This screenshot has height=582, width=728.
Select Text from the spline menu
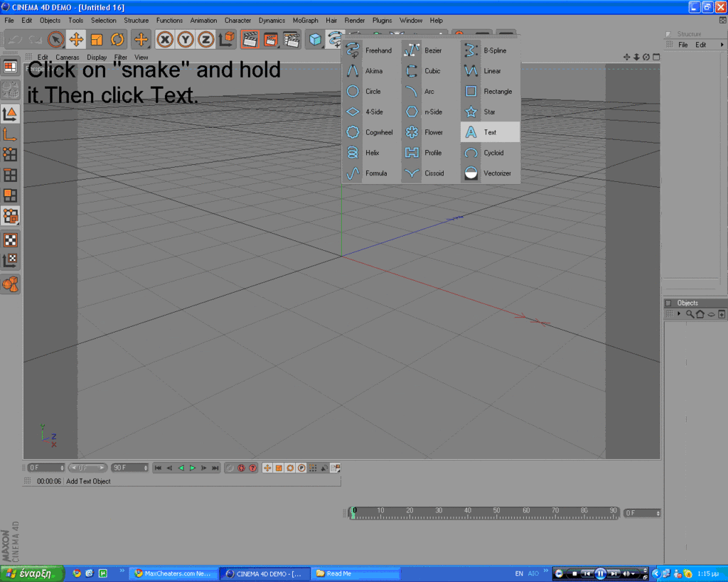pyautogui.click(x=490, y=132)
